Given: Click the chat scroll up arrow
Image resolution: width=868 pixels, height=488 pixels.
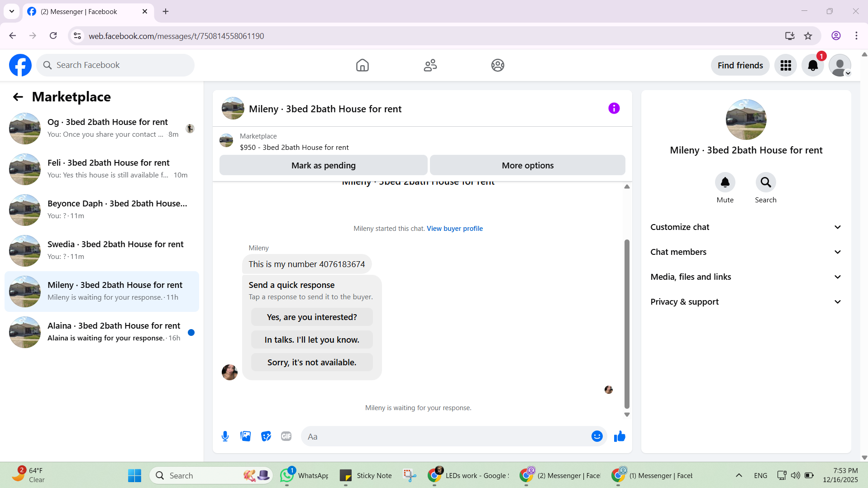Looking at the screenshot, I should tap(627, 187).
